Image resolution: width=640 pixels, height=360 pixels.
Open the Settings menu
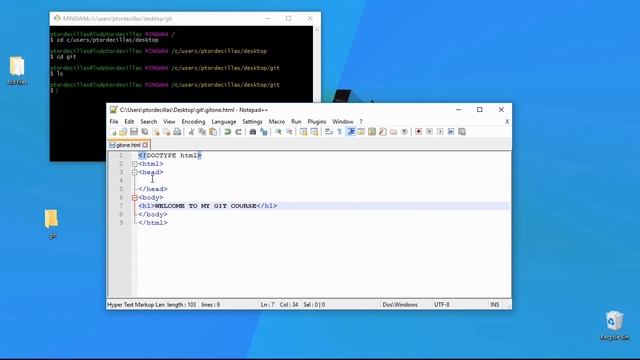coord(252,122)
